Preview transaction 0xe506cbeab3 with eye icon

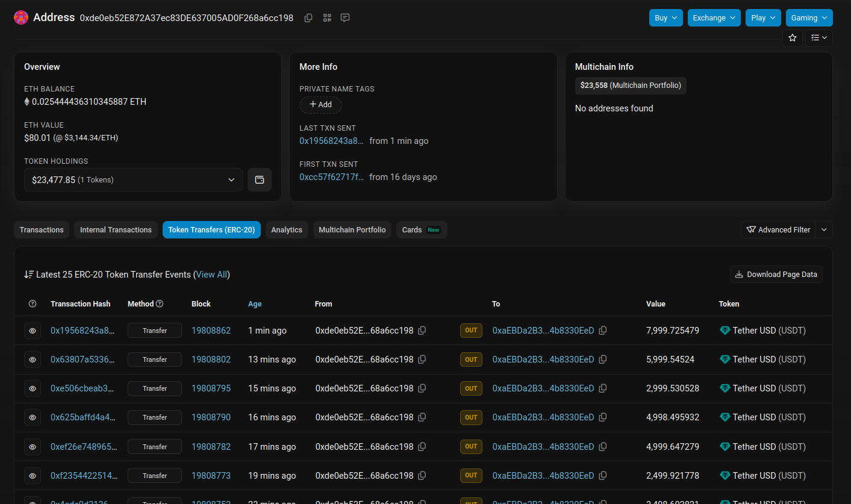[x=33, y=388]
